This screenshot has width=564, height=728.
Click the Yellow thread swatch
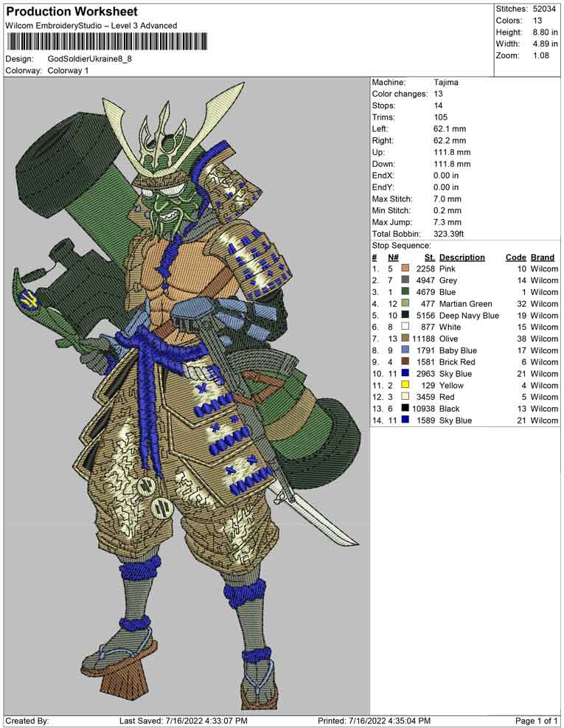tap(405, 385)
